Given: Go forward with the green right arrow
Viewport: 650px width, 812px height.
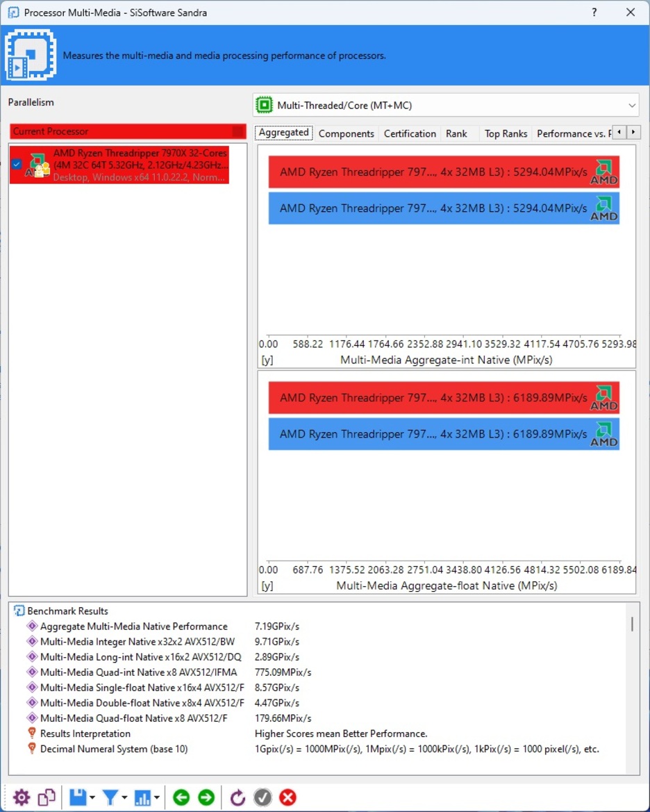Looking at the screenshot, I should point(206,797).
